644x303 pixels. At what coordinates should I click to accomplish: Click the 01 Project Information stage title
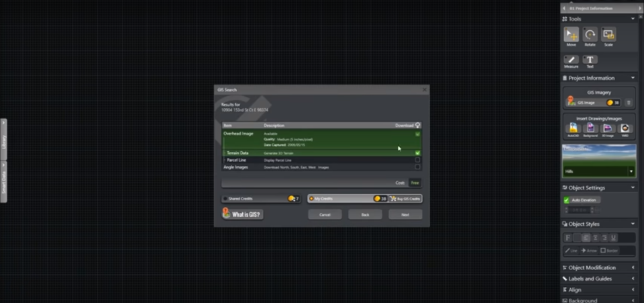point(590,8)
